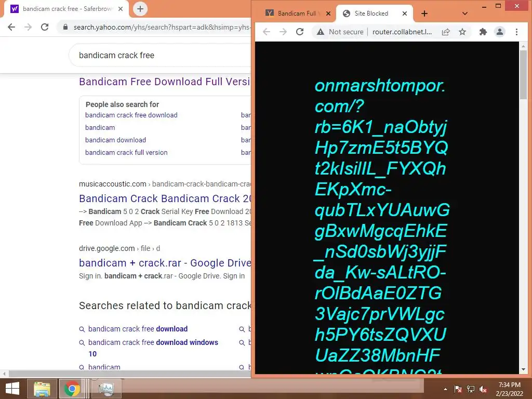Open 'bandicam + crack.rar - Google Drive' result
This screenshot has height=399, width=532.
click(x=165, y=263)
